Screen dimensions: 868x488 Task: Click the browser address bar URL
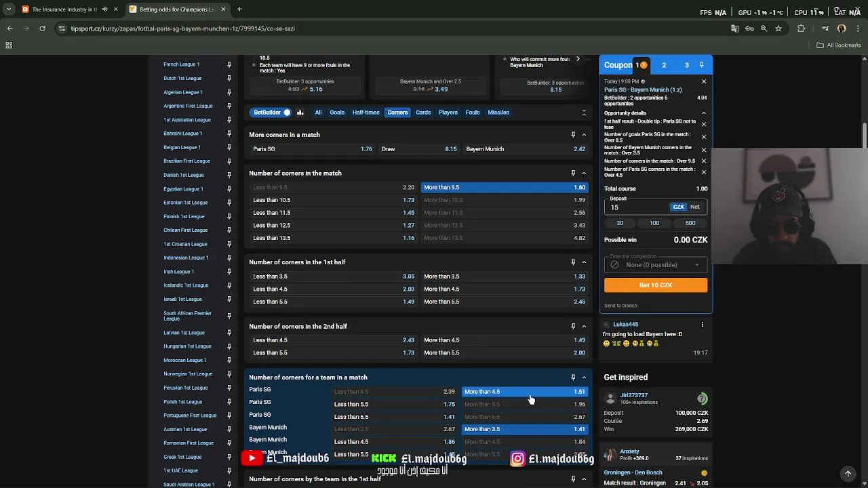(182, 28)
